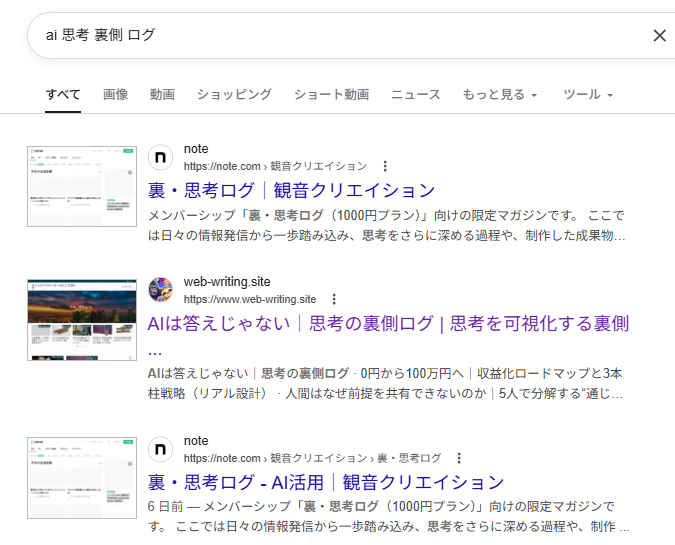This screenshot has height=545, width=675.
Task: Open link 裏・思考ログ｜観音クリエイション
Action: coord(291,191)
